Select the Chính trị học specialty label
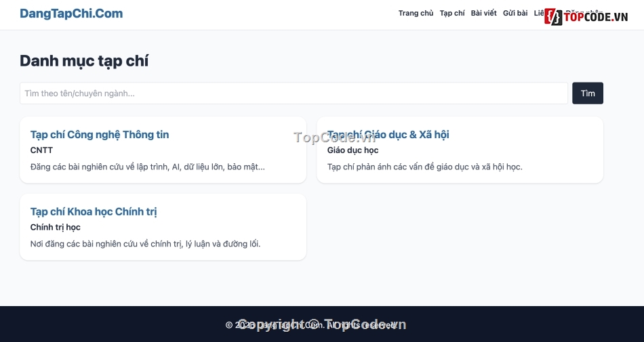This screenshot has width=644, height=342. [x=56, y=227]
